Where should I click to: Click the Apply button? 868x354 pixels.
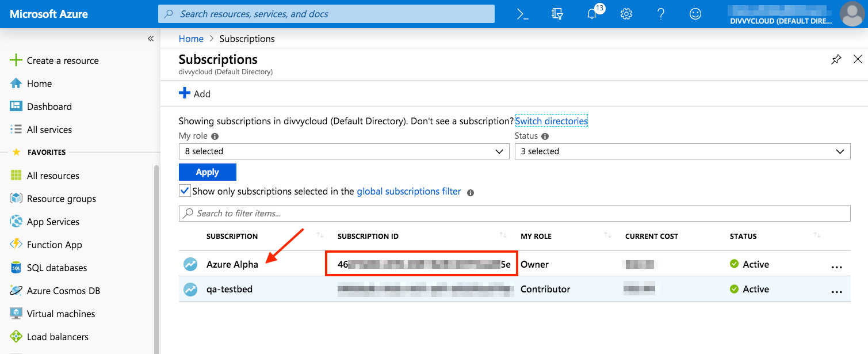[208, 172]
